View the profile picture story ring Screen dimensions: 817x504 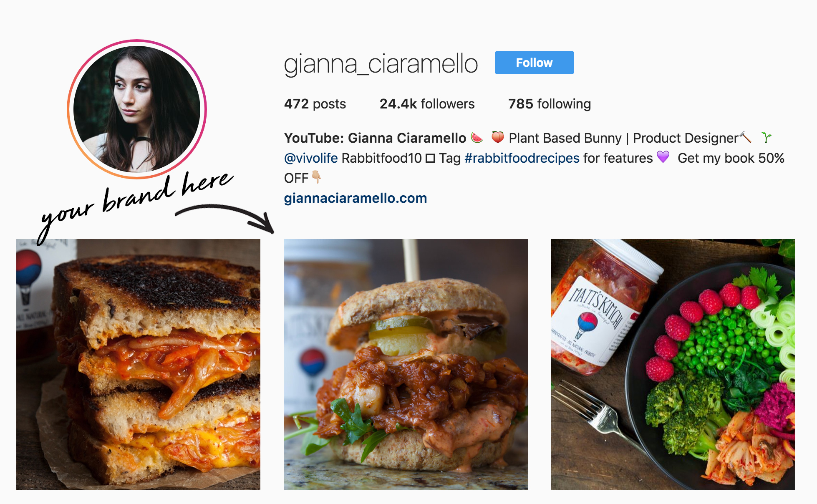(x=137, y=109)
